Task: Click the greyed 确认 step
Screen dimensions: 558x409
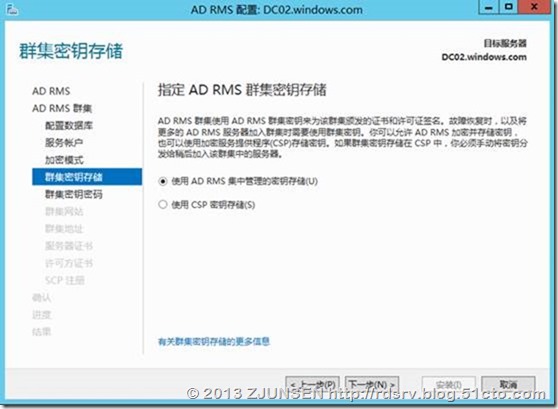Action: tap(42, 297)
